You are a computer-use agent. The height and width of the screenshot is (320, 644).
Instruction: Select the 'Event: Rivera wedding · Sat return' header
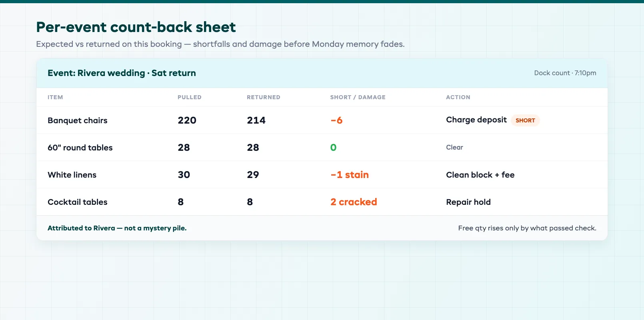coord(122,73)
